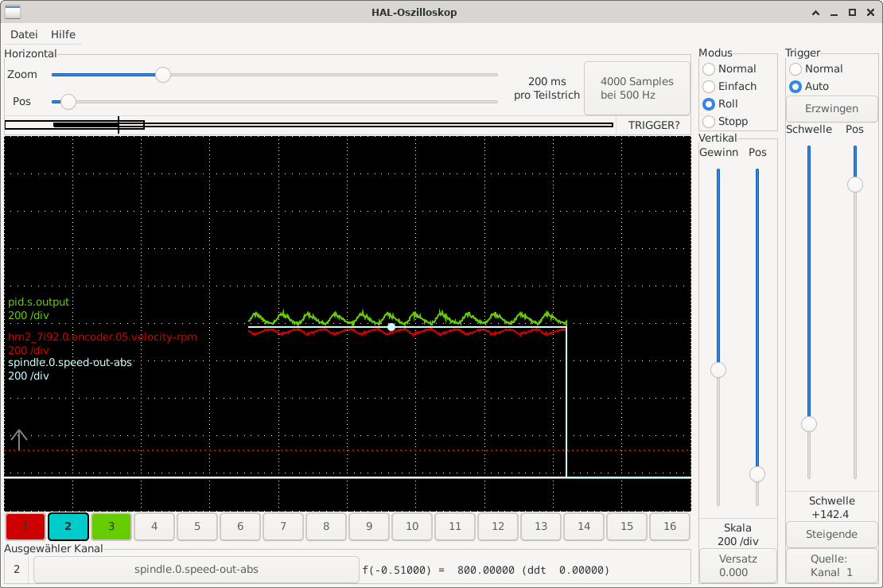Select channel 12 button
883x588 pixels.
(x=498, y=526)
